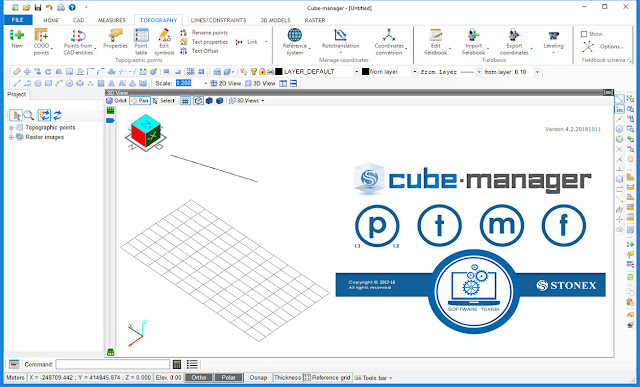Click the Export coordinates icon
The width and height of the screenshot is (640, 387).
tap(514, 35)
